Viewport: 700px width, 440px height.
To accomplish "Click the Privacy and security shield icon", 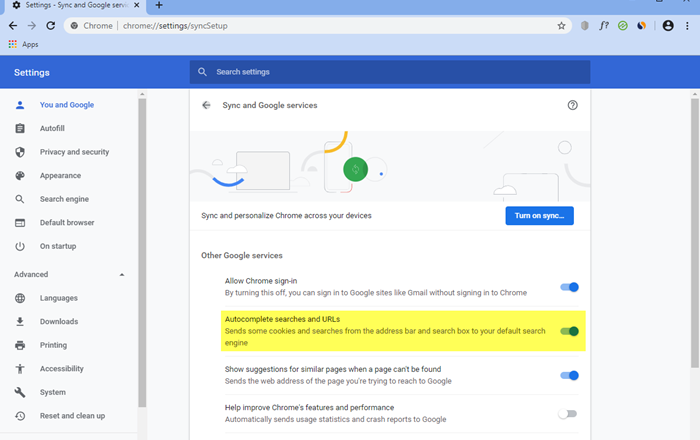I will pos(20,152).
